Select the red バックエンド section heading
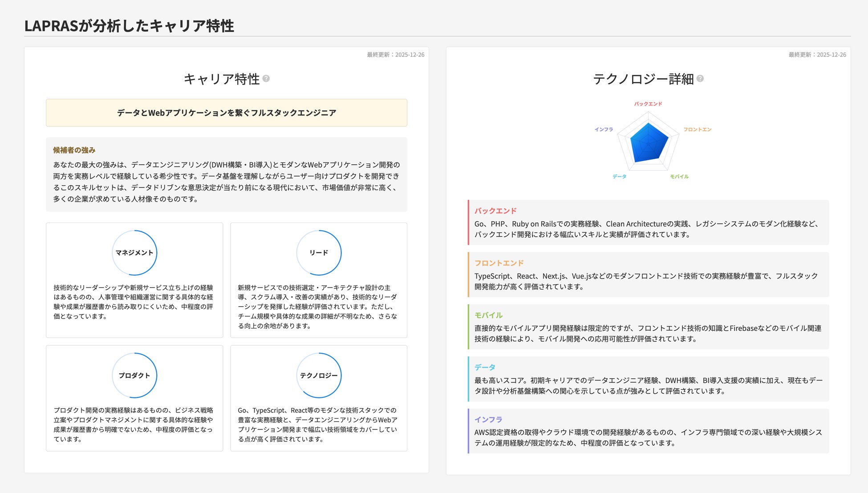 495,211
